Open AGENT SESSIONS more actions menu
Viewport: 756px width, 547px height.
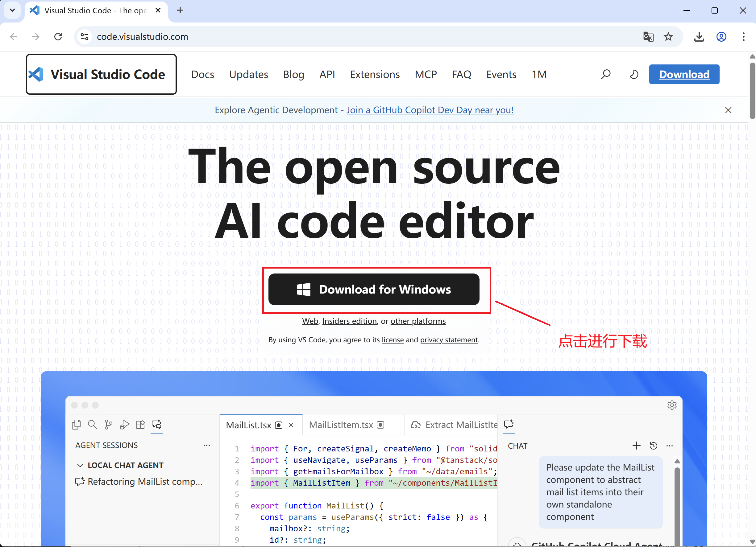[207, 445]
